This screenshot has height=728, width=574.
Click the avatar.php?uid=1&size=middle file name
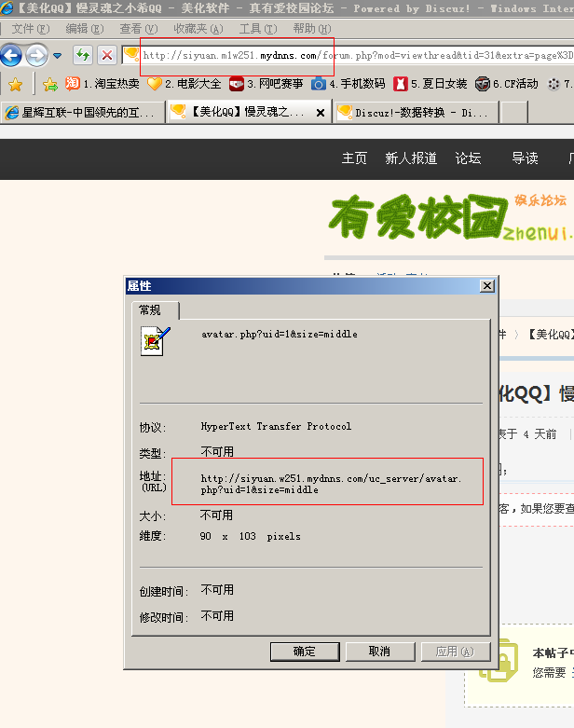point(280,335)
